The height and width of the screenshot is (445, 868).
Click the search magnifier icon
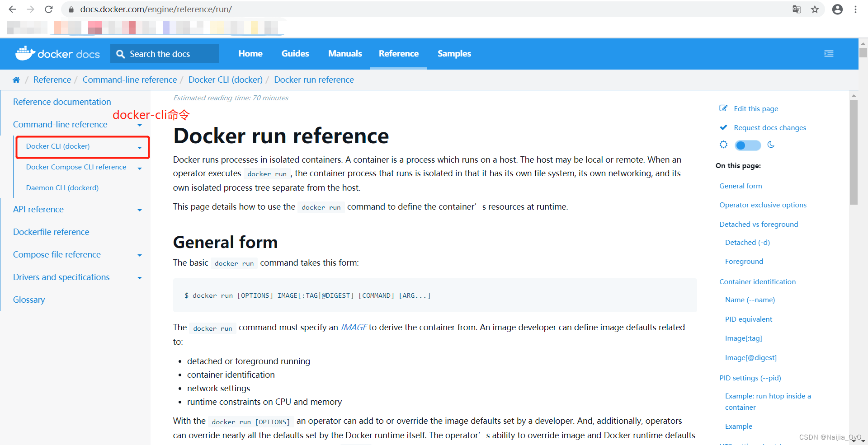120,54
